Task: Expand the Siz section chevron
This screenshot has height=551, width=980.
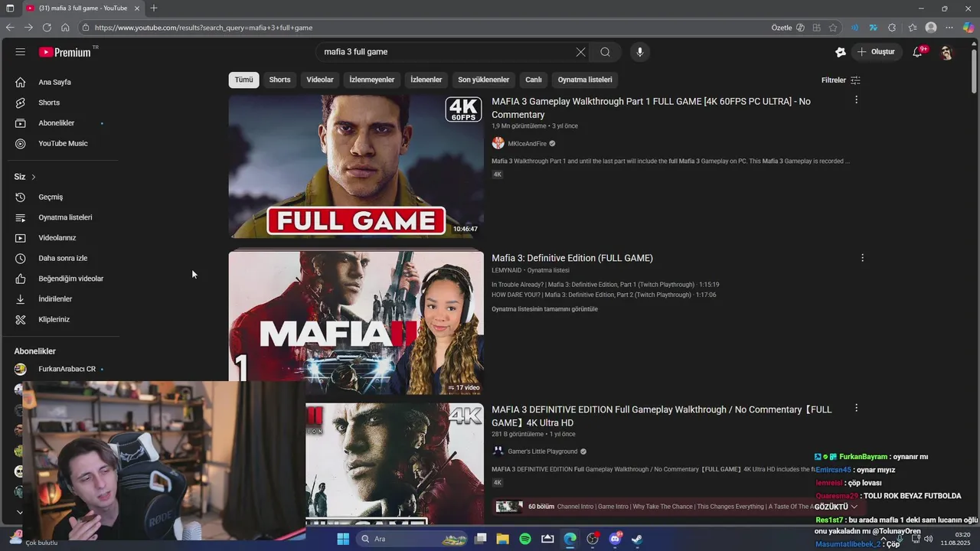Action: [33, 177]
